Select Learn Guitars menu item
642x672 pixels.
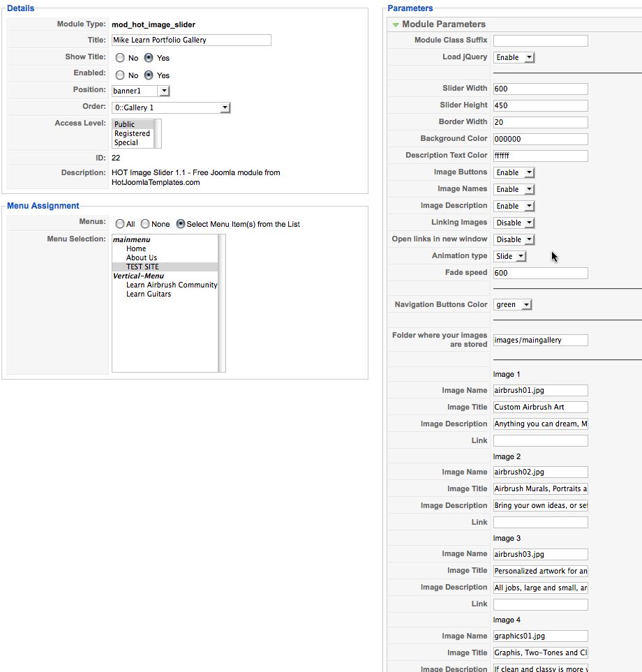pos(165,294)
